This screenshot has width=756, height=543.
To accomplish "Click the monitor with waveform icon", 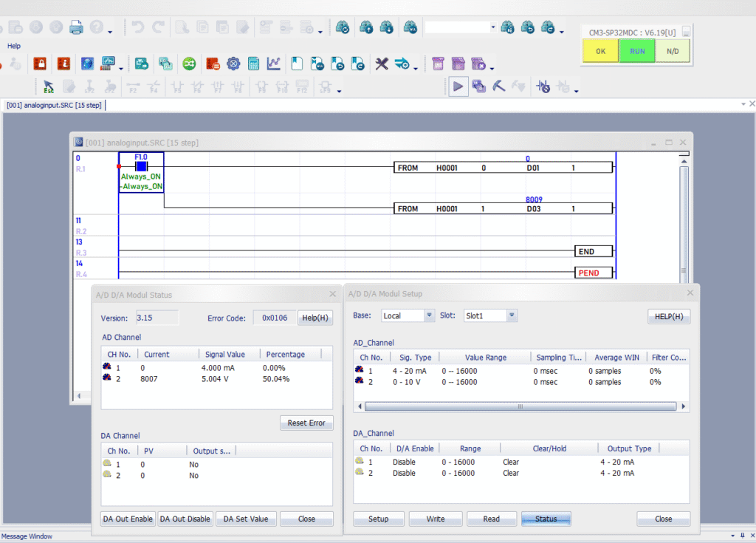I will 108,64.
